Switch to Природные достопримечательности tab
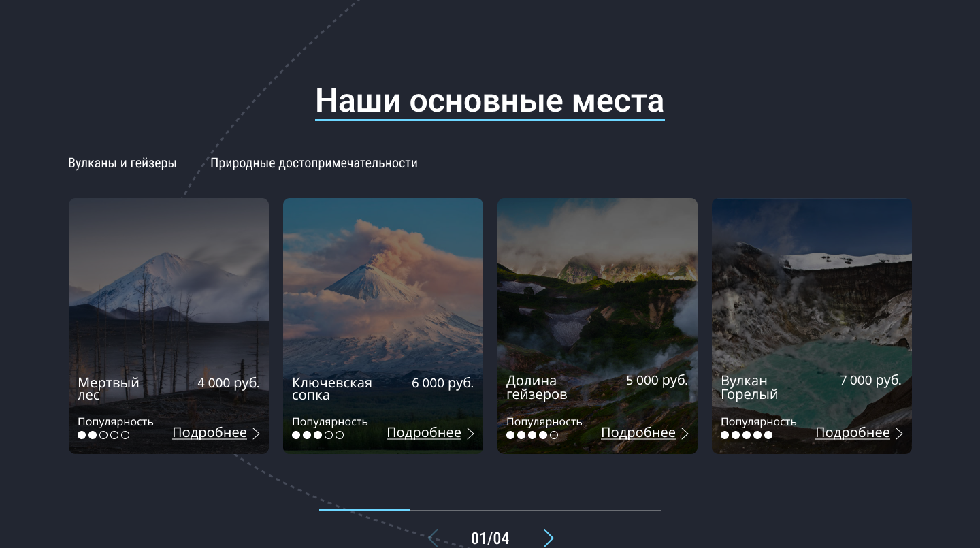Viewport: 980px width, 548px height. click(x=314, y=163)
